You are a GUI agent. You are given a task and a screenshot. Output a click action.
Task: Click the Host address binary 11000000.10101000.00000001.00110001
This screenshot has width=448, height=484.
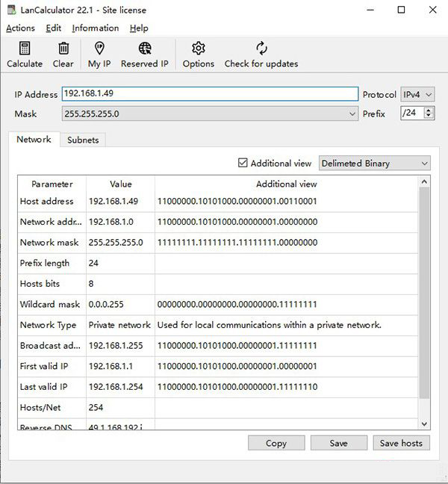[x=237, y=201]
